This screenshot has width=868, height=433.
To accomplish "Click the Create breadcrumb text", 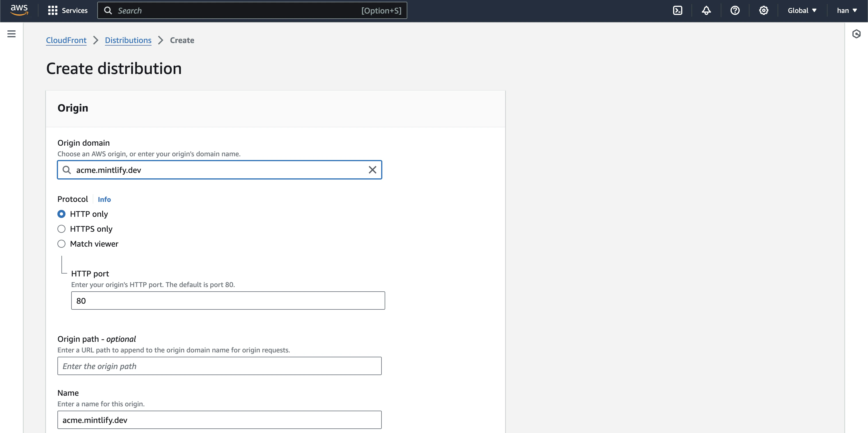I will coord(182,40).
